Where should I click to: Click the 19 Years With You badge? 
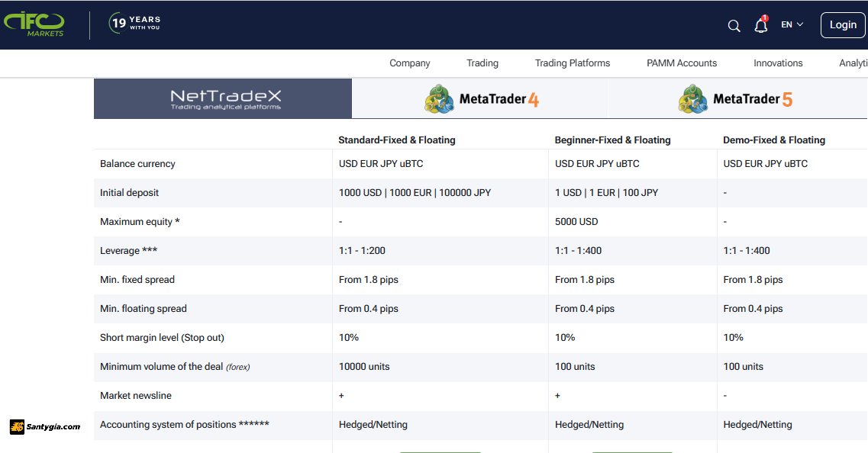point(134,23)
